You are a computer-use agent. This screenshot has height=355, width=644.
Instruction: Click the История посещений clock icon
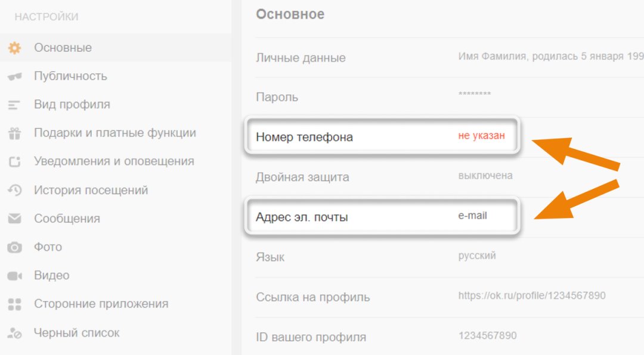point(14,191)
